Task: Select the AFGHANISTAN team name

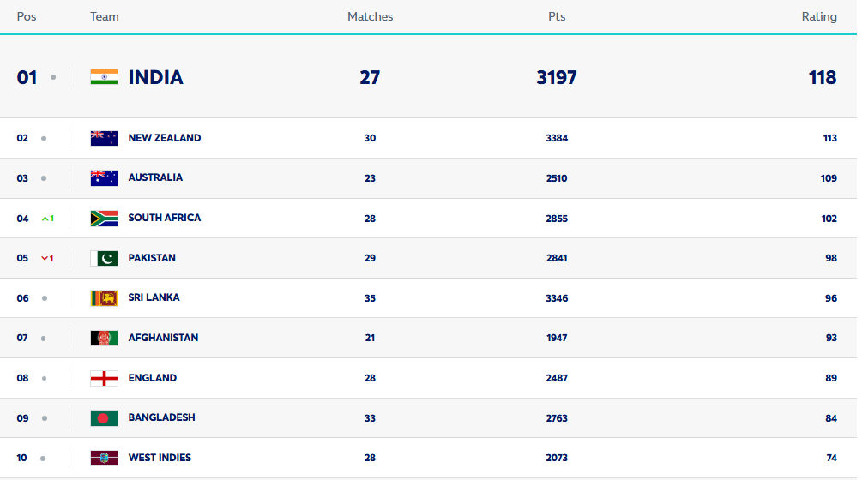Action: tap(163, 338)
